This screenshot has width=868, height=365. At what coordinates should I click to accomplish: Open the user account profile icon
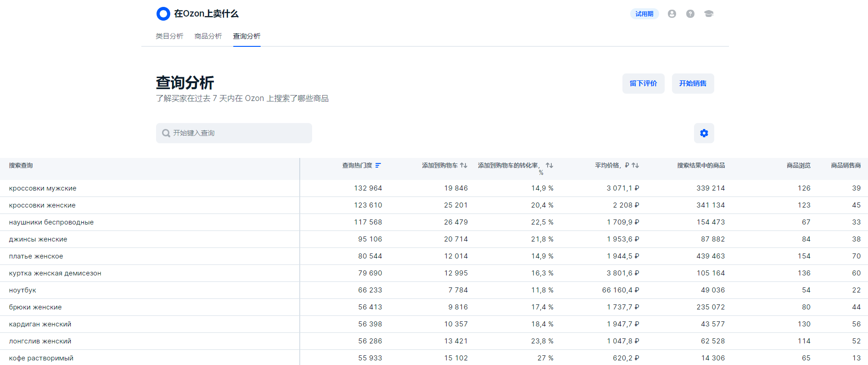pos(672,14)
